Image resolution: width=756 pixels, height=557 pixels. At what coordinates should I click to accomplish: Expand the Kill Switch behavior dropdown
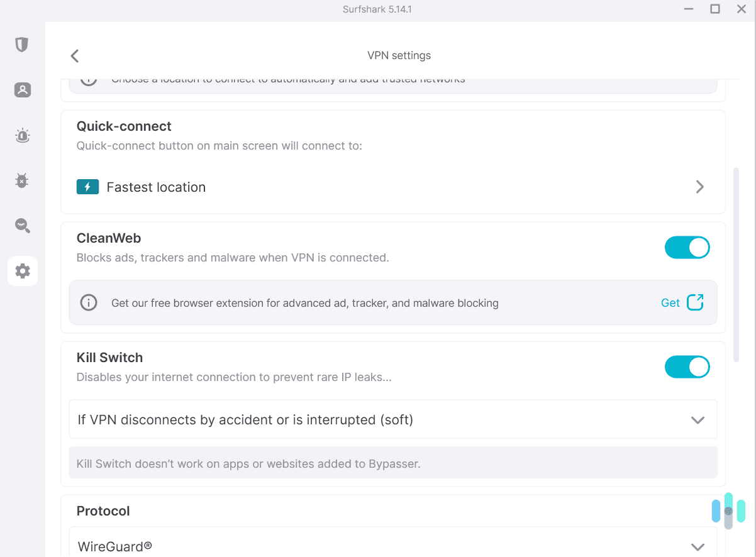[698, 419]
